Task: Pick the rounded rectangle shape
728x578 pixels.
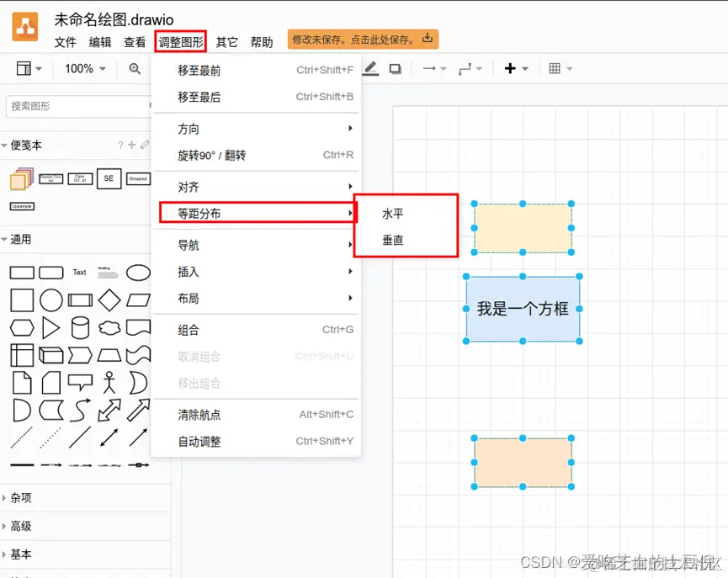Action: point(51,273)
